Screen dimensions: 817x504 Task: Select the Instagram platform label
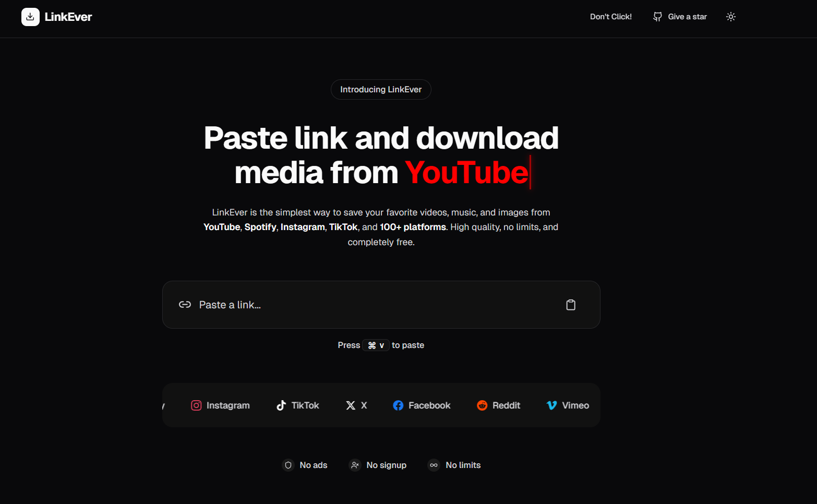[x=228, y=405]
